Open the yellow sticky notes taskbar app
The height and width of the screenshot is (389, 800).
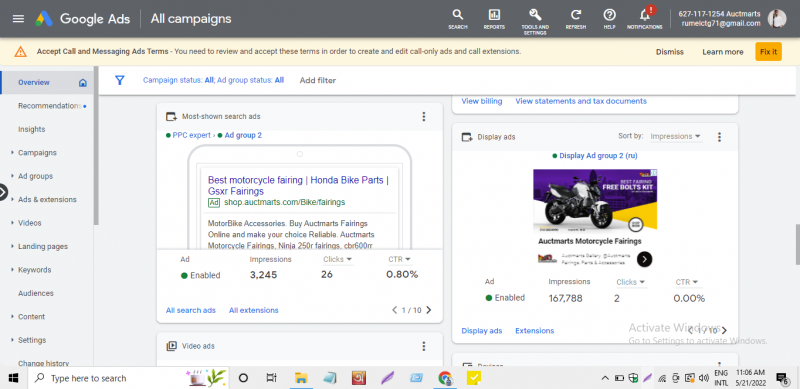[474, 378]
